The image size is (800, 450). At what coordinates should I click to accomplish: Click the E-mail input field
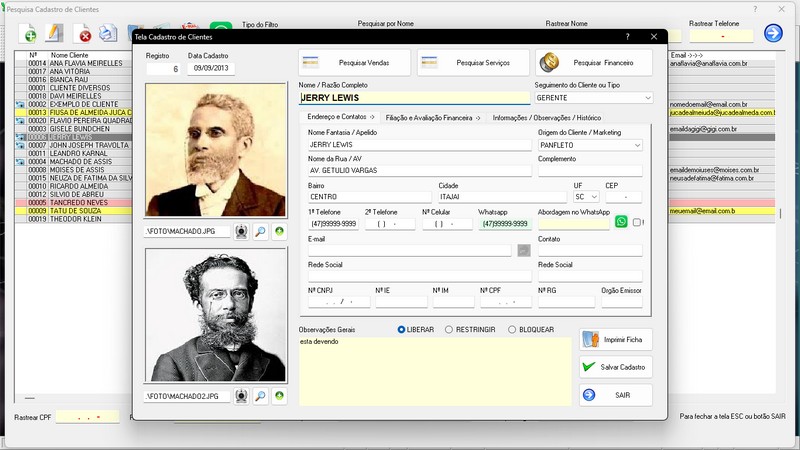tap(410, 250)
